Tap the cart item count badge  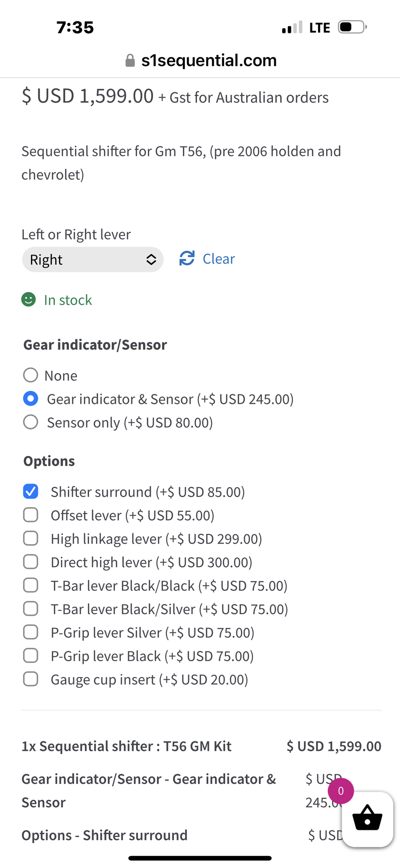click(341, 791)
